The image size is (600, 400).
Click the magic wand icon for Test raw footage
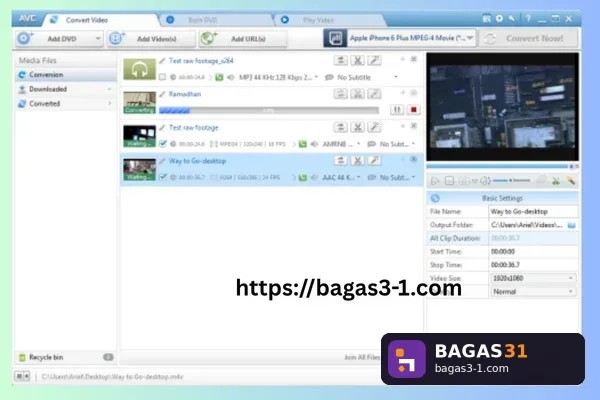coord(374,127)
